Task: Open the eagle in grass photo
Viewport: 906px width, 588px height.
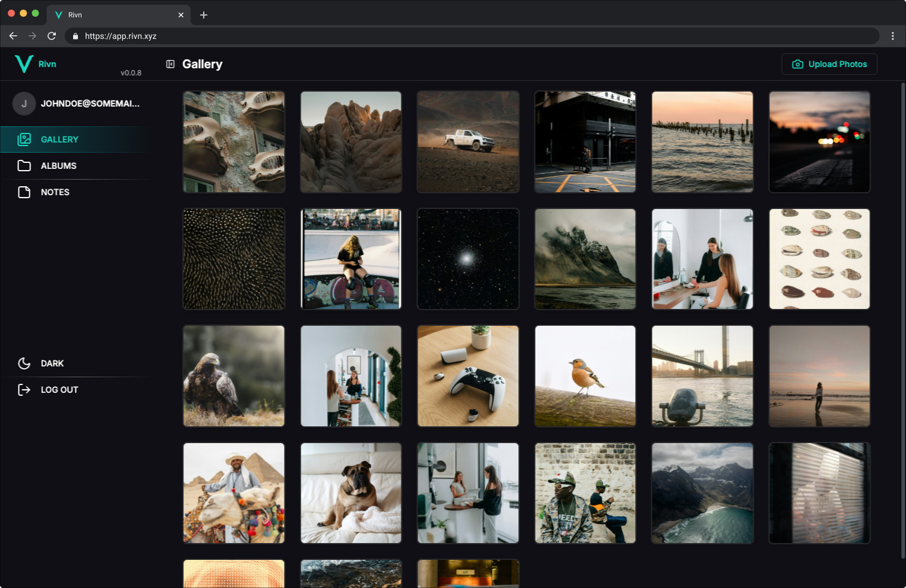Action: [234, 376]
